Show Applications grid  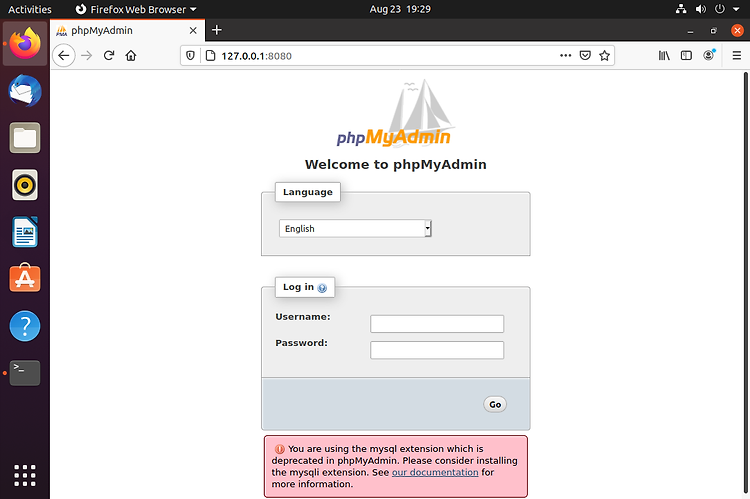pos(25,475)
